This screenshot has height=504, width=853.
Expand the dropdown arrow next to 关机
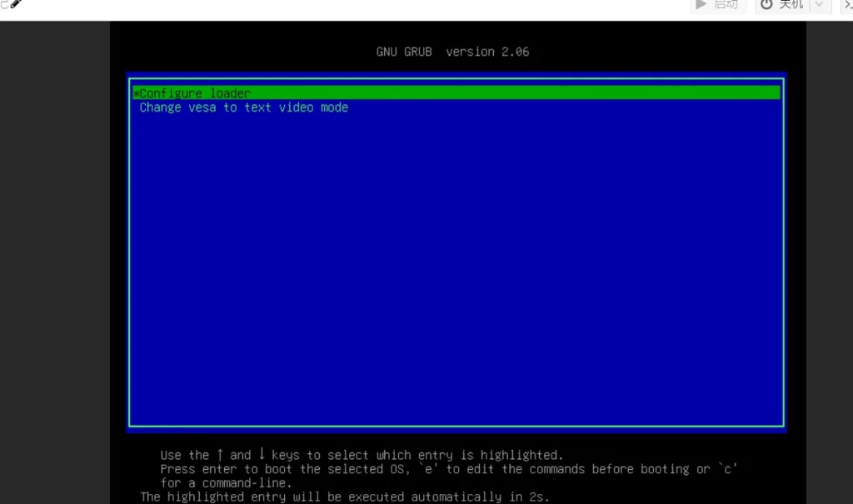coord(819,5)
